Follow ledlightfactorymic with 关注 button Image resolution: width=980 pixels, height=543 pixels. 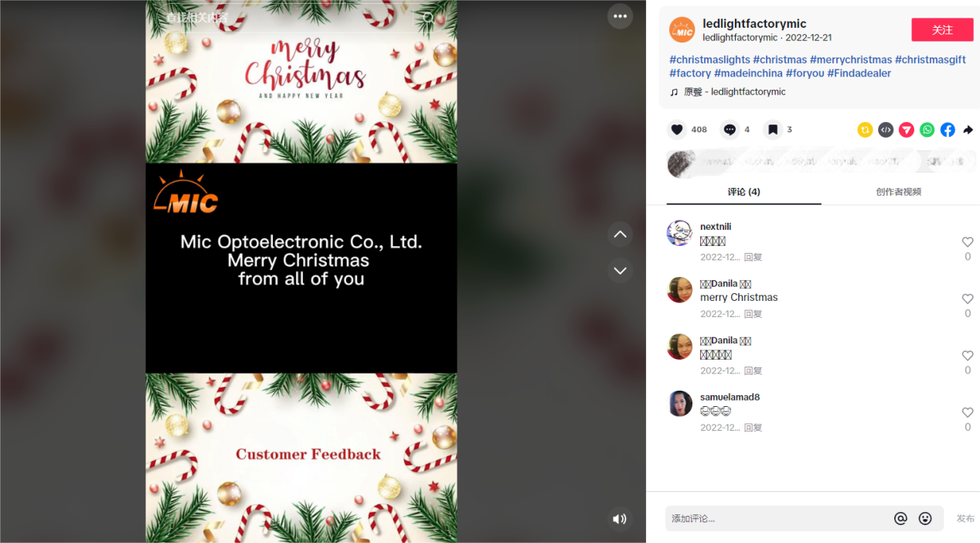point(942,30)
